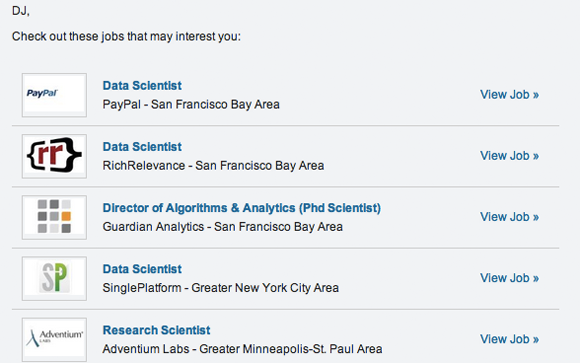
Task: Select the 'PayPal - San Francisco Bay Area' text
Action: 191,105
